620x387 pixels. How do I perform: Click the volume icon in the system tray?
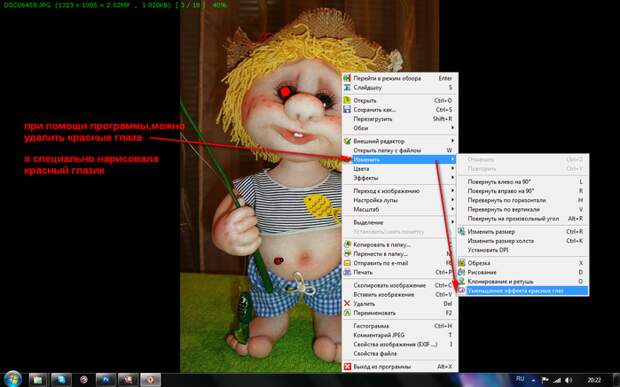569,380
